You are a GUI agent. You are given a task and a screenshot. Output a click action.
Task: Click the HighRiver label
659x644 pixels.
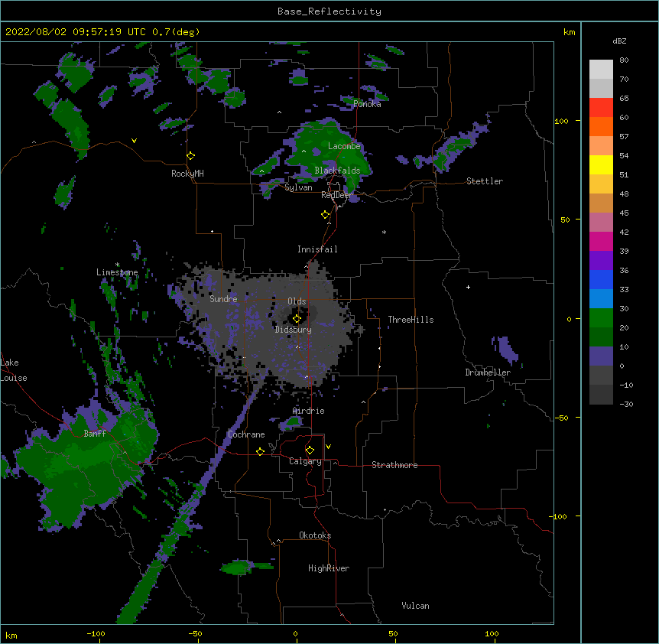pos(329,568)
